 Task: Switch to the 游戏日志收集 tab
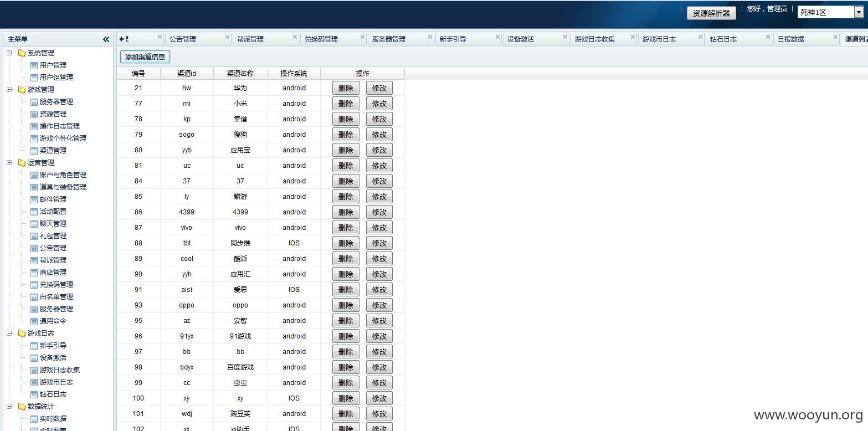pos(595,39)
